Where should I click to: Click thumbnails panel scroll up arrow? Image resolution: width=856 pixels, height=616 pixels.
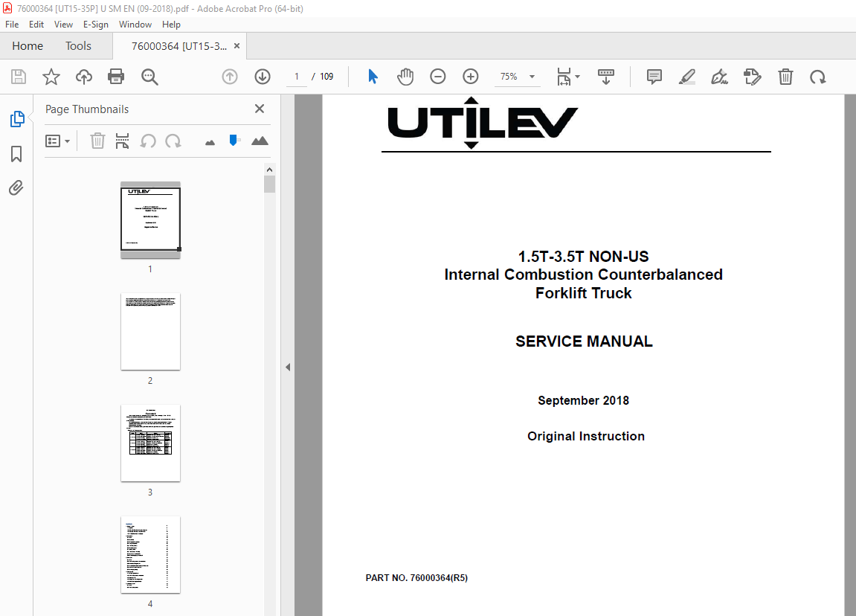pyautogui.click(x=269, y=170)
